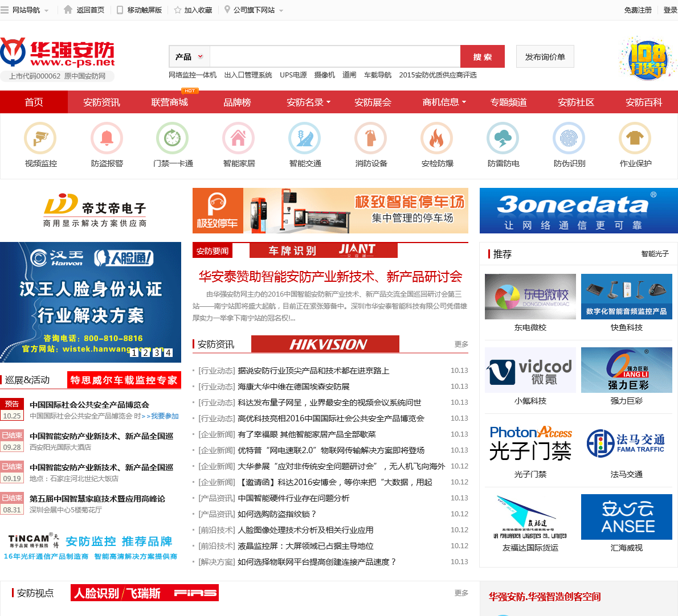Open the ANSEE 汇海威视 thumbnail
This screenshot has width=678, height=616.
point(627,517)
